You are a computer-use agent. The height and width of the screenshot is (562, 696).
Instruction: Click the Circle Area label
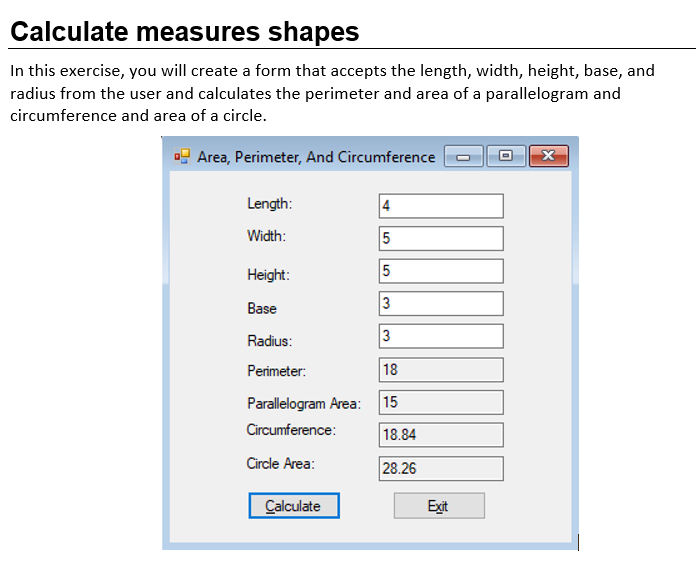pyautogui.click(x=280, y=463)
